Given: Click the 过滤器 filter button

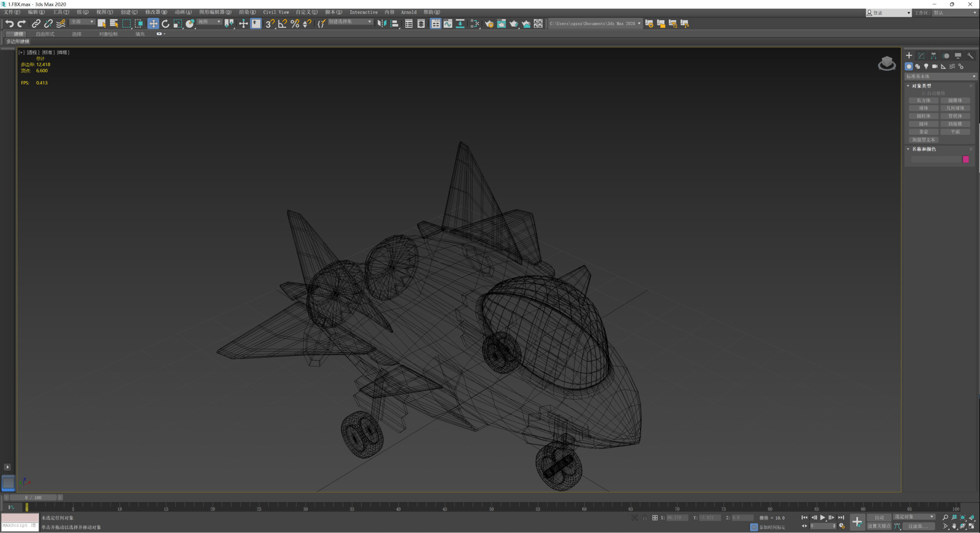Looking at the screenshot, I should [x=919, y=526].
